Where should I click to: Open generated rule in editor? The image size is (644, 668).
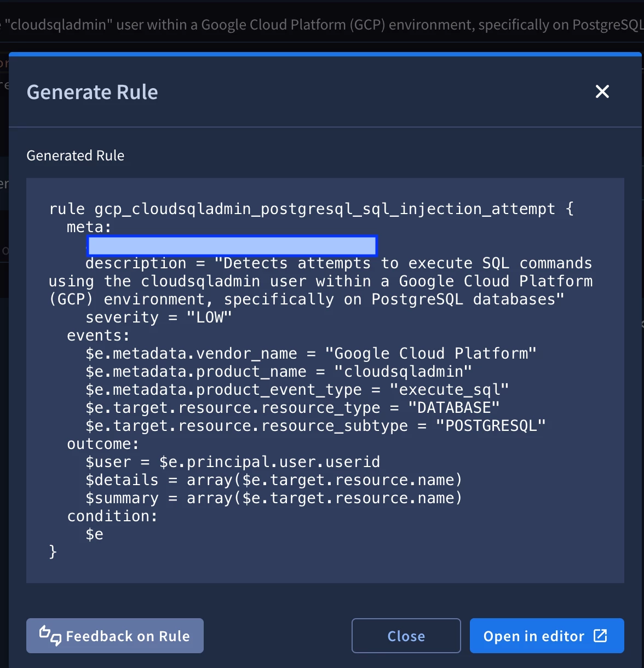(x=547, y=636)
